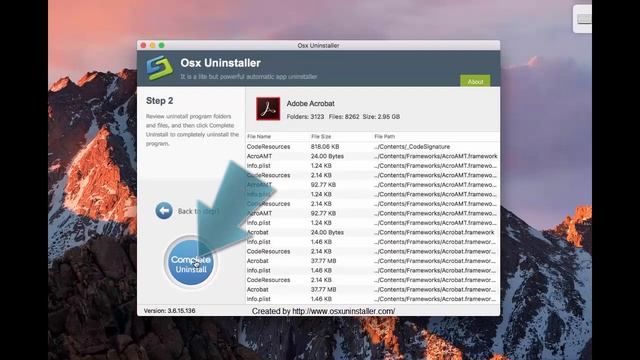Sort by the File Size column header
The height and width of the screenshot is (360, 640).
(x=321, y=136)
